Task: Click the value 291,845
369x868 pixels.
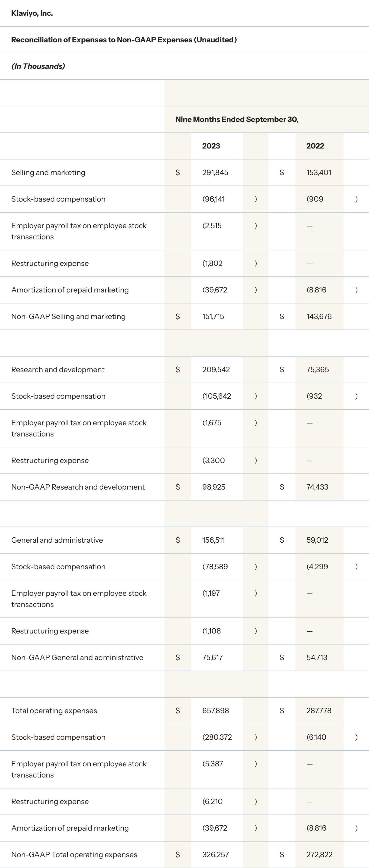Action: (215, 172)
